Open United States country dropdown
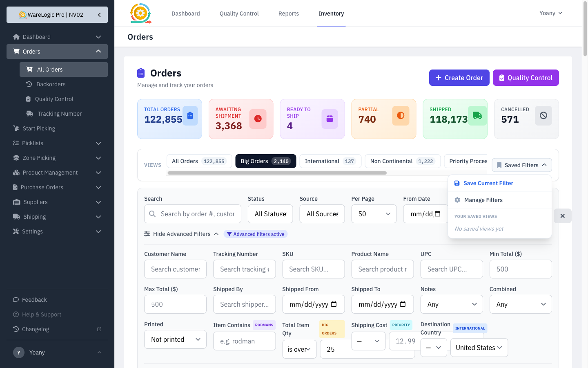 (479, 348)
